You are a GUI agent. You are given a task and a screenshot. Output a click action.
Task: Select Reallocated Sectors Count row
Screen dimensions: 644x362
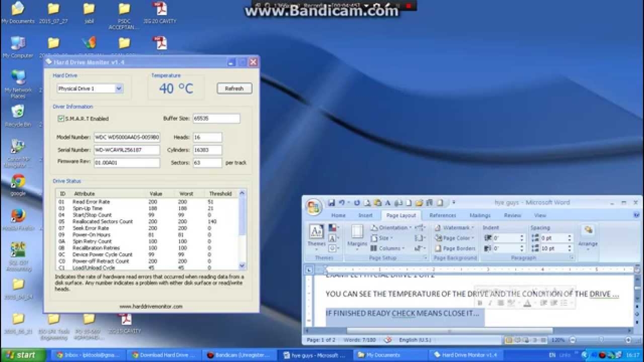pyautogui.click(x=147, y=221)
